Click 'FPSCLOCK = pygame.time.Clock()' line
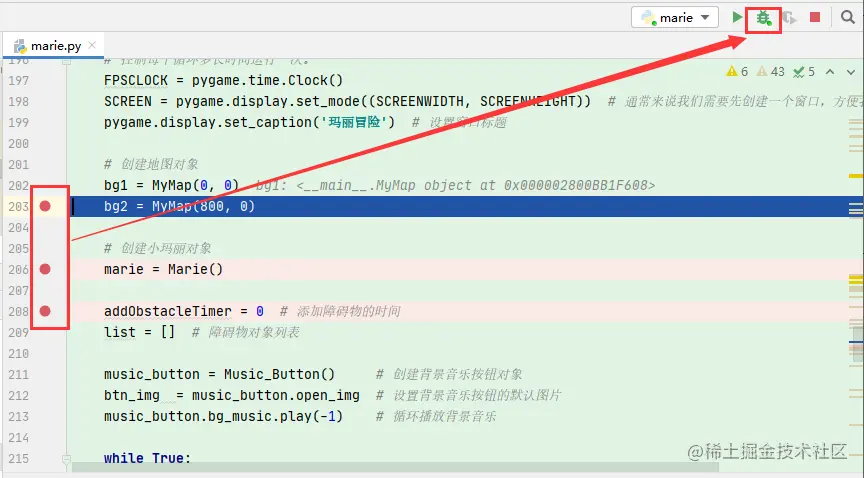Screen dimensions: 864x478 (223, 80)
